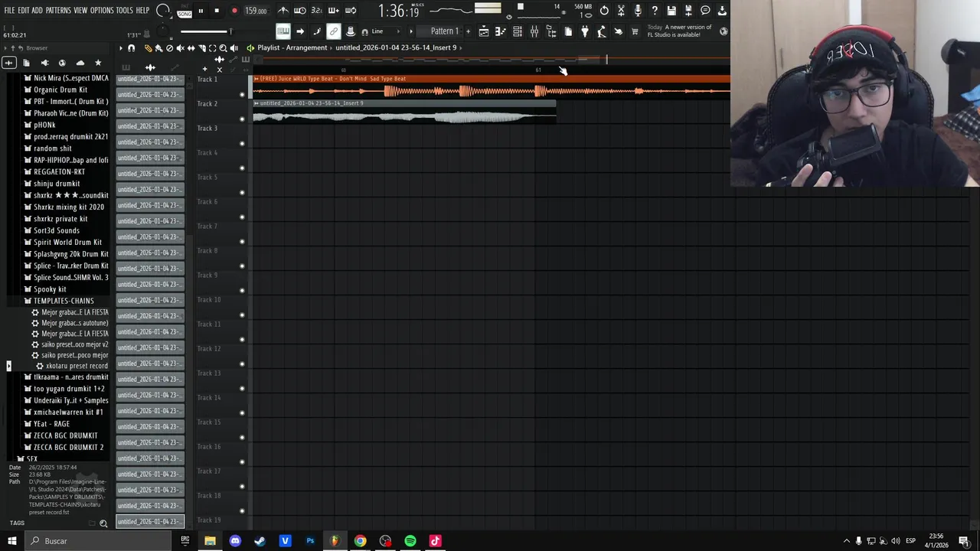Viewport: 980px width, 551px height.
Task: Mute Track 10 with its green dot
Action: (x=242, y=315)
